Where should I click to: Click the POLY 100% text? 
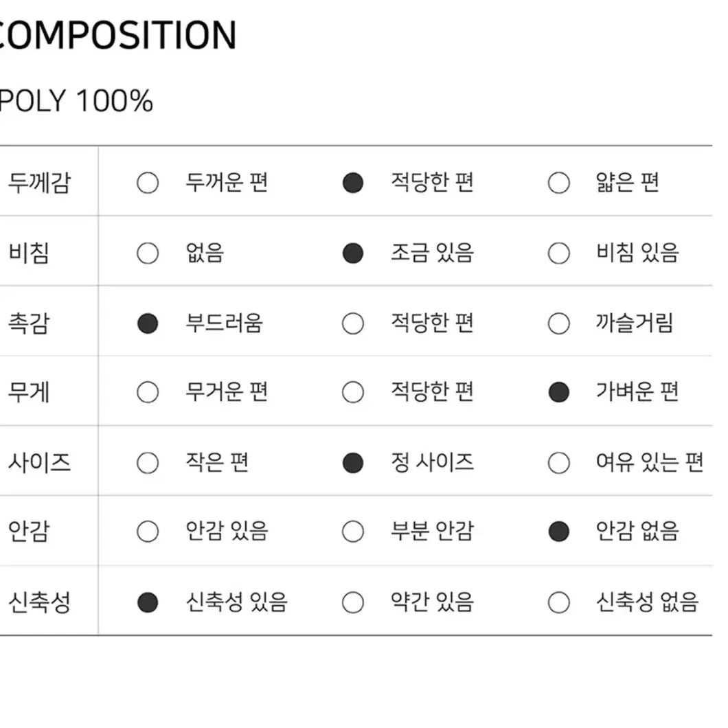coord(76,100)
